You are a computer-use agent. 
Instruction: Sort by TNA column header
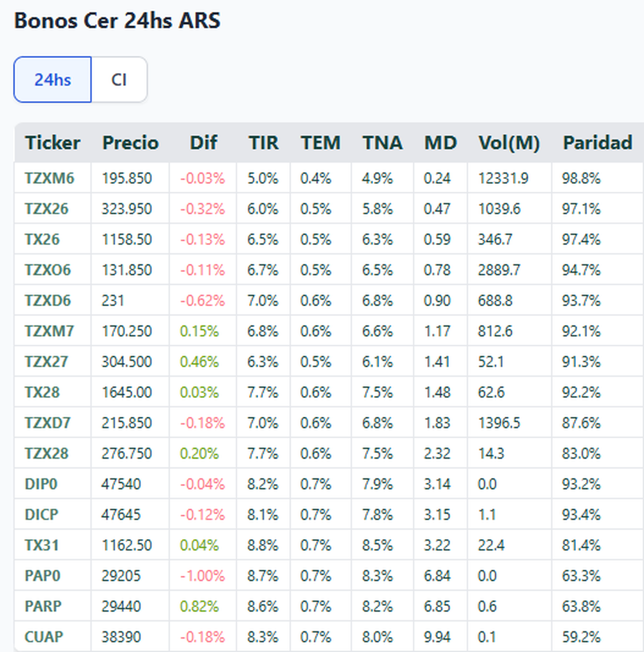pyautogui.click(x=382, y=143)
